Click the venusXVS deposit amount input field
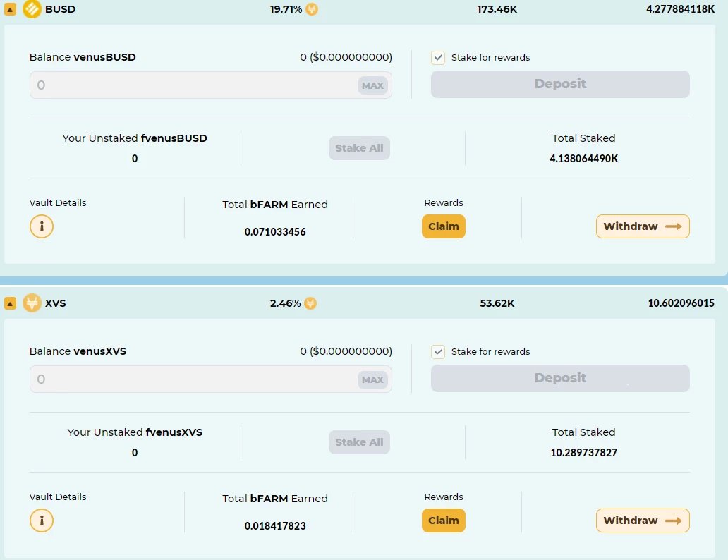This screenshot has width=728, height=560. [x=176, y=379]
